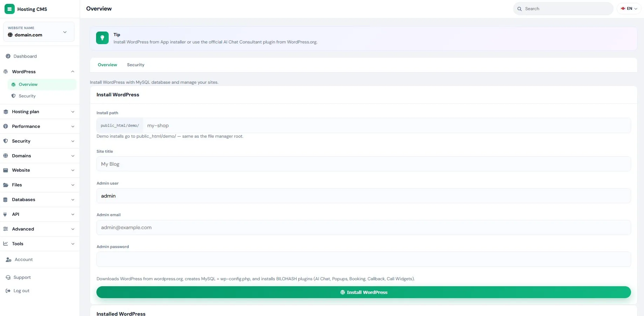The image size is (644, 316).
Task: Click the shield icon beside Security submenu
Action: pyautogui.click(x=13, y=96)
